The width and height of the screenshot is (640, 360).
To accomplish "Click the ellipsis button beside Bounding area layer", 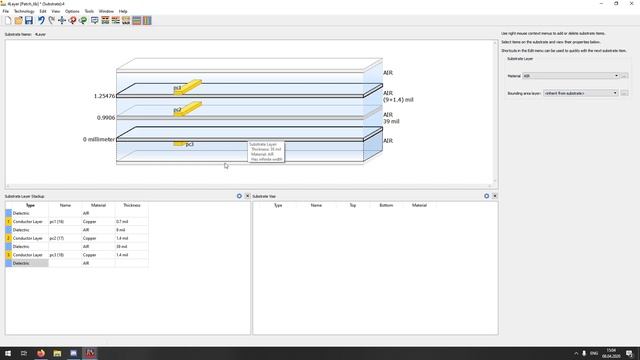I will pyautogui.click(x=624, y=93).
